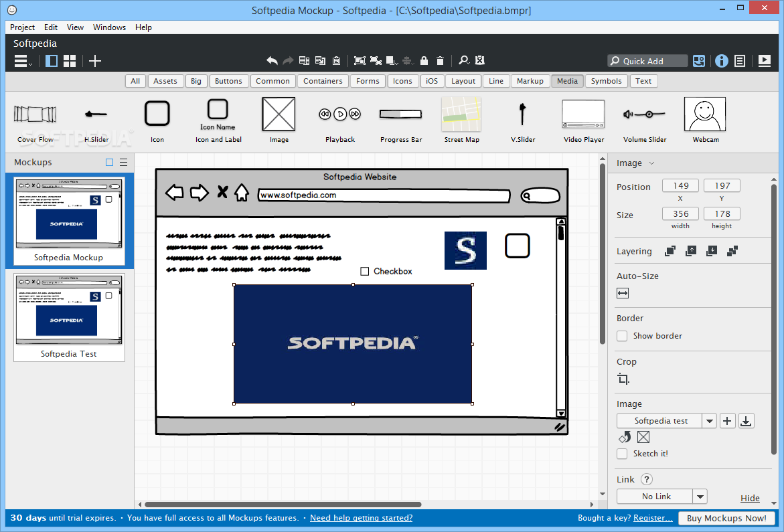The width and height of the screenshot is (784, 532).
Task: Click the Position X value field
Action: pos(680,186)
